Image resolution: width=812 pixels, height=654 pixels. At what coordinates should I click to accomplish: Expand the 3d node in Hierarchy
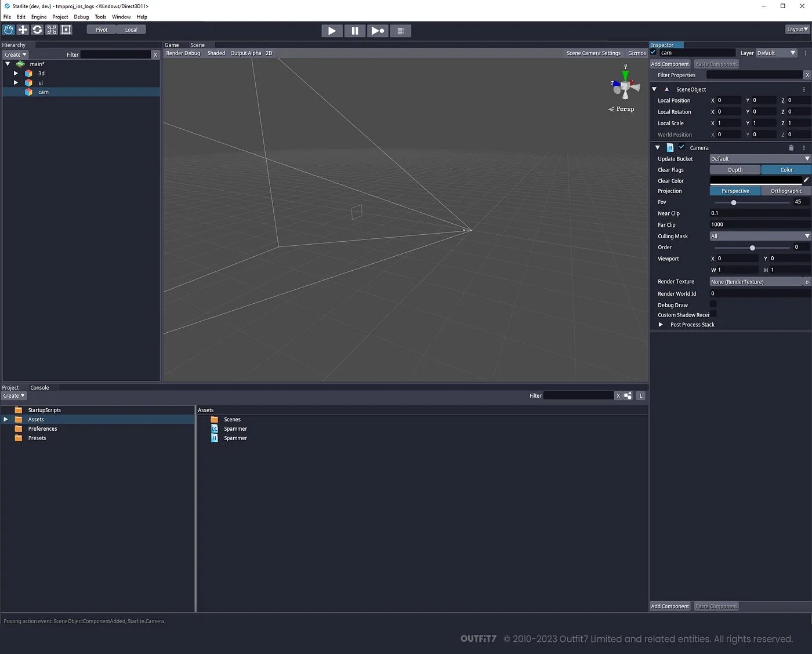16,73
